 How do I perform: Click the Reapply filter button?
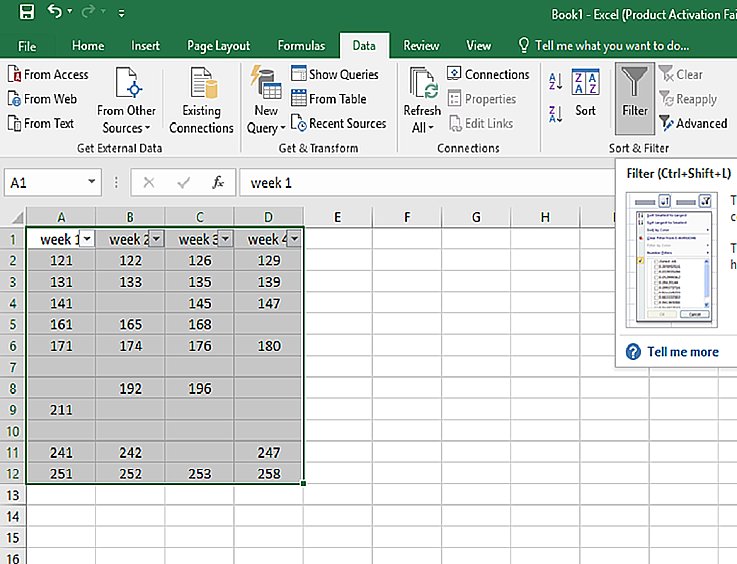(x=688, y=99)
